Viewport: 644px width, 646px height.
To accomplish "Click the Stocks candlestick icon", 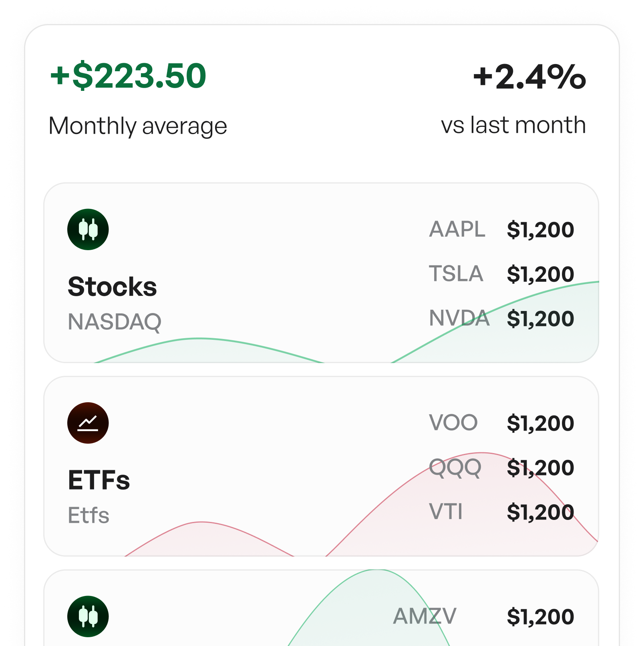I will [x=88, y=229].
